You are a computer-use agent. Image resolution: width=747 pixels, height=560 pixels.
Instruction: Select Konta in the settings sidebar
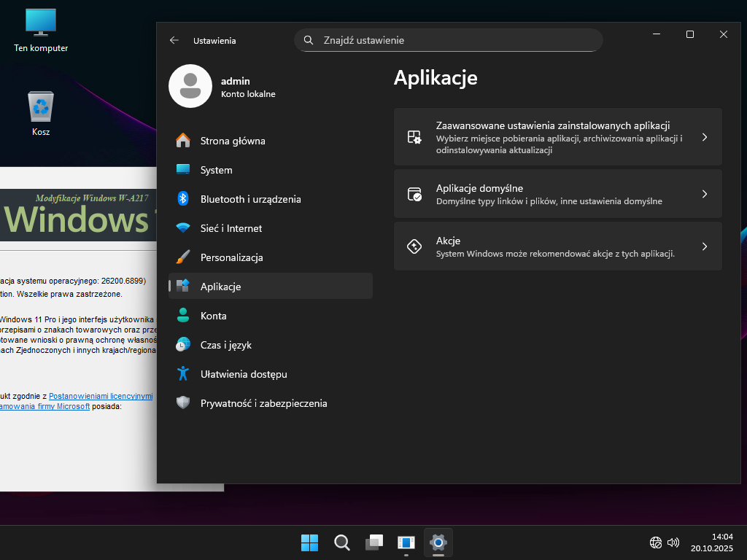(213, 316)
